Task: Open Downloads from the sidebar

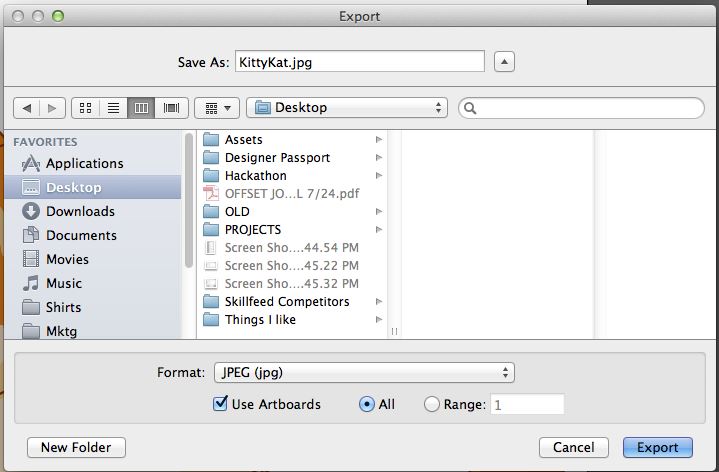Action: click(x=93, y=211)
